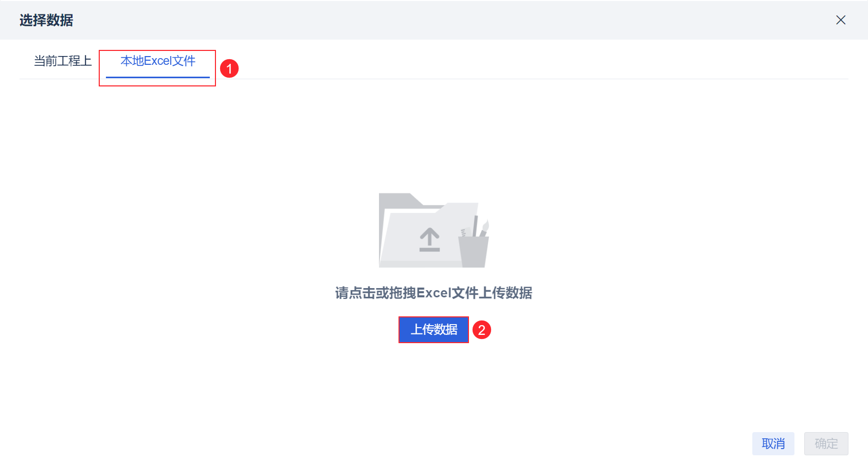This screenshot has height=463, width=868.
Task: Click the blue underline under 本地Excel文件
Action: [x=158, y=77]
